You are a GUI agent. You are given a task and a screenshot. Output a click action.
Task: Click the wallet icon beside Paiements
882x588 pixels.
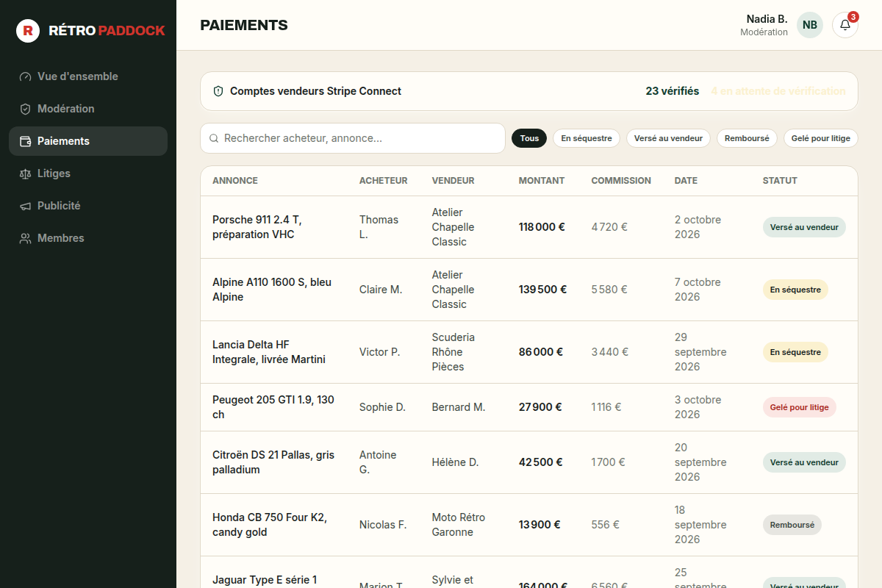26,141
